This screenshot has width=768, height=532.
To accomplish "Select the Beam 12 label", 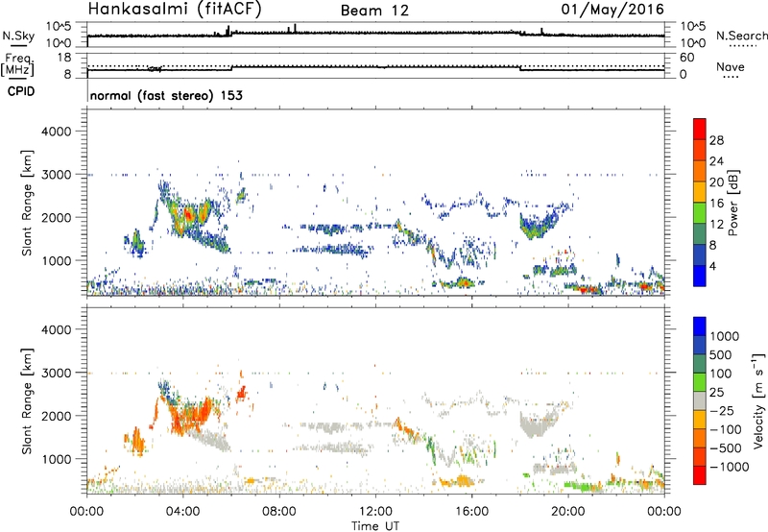I will pos(374,11).
